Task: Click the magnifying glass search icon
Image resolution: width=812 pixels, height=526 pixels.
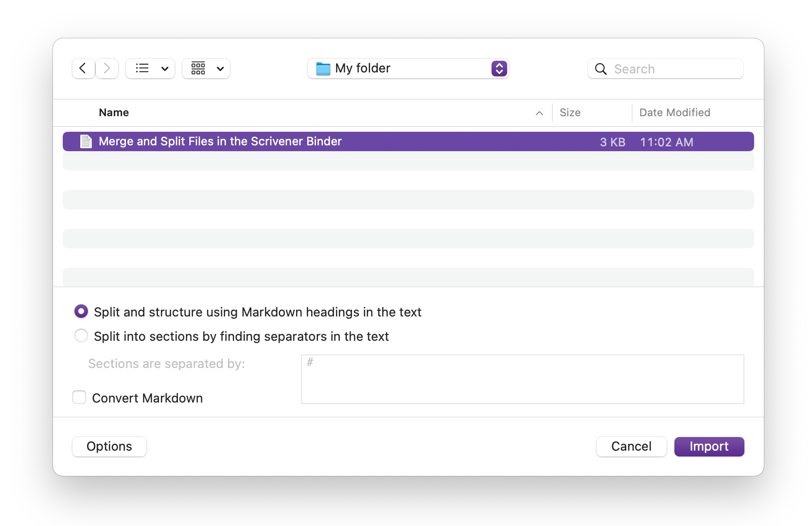Action: click(600, 69)
